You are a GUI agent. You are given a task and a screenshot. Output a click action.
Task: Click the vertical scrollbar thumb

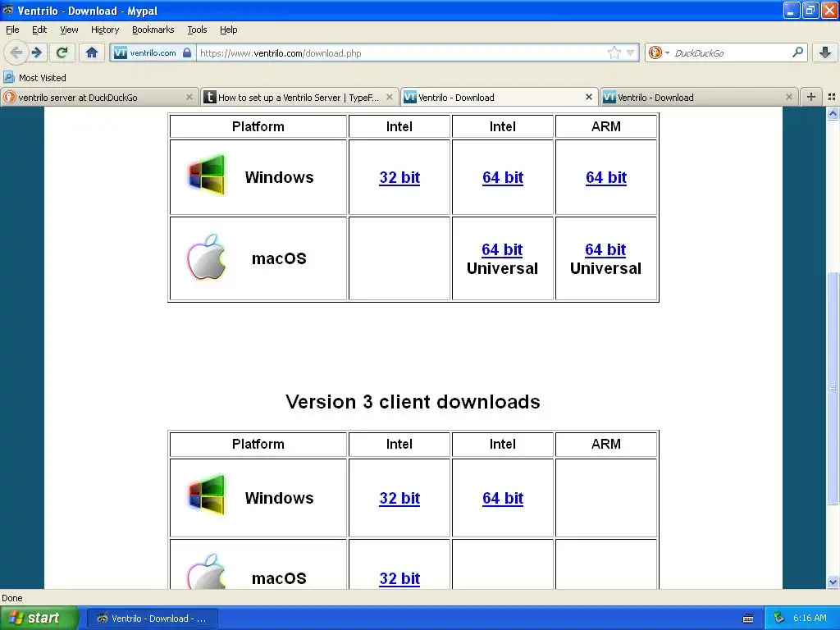point(833,388)
